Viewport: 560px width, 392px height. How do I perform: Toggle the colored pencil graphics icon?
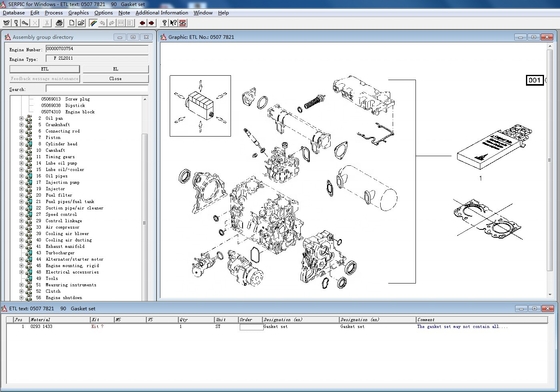coord(93,23)
